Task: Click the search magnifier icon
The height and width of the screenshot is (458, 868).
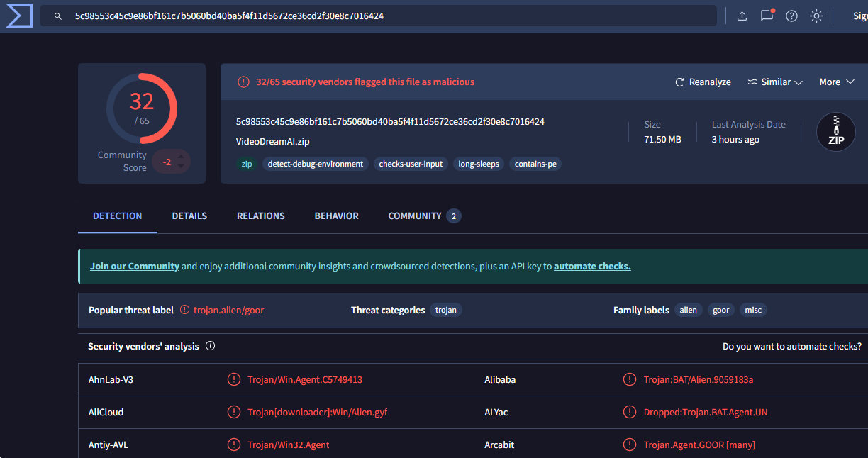Action: 58,16
